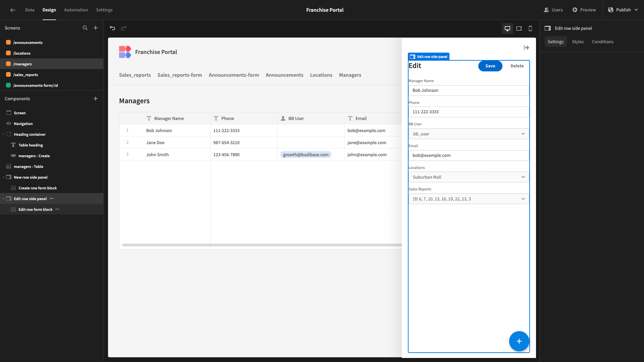Open the Locations dropdown showing Suburban Mall
This screenshot has width=644, height=362.
click(x=469, y=177)
